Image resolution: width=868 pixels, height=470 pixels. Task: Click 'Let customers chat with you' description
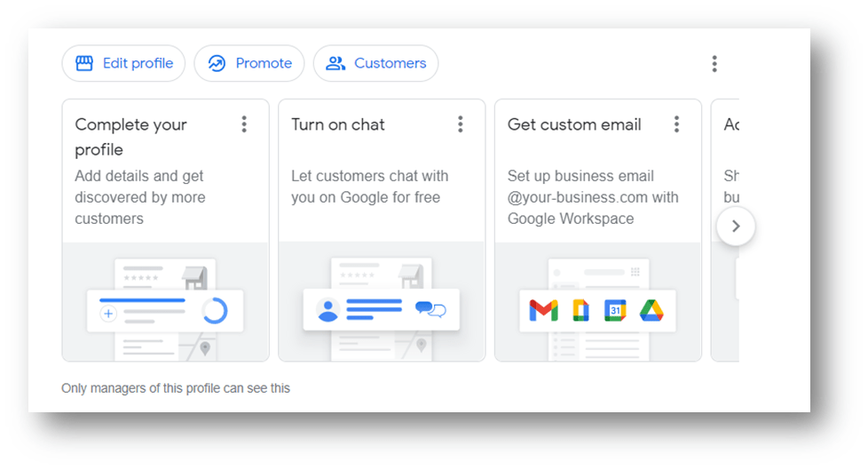point(370,187)
